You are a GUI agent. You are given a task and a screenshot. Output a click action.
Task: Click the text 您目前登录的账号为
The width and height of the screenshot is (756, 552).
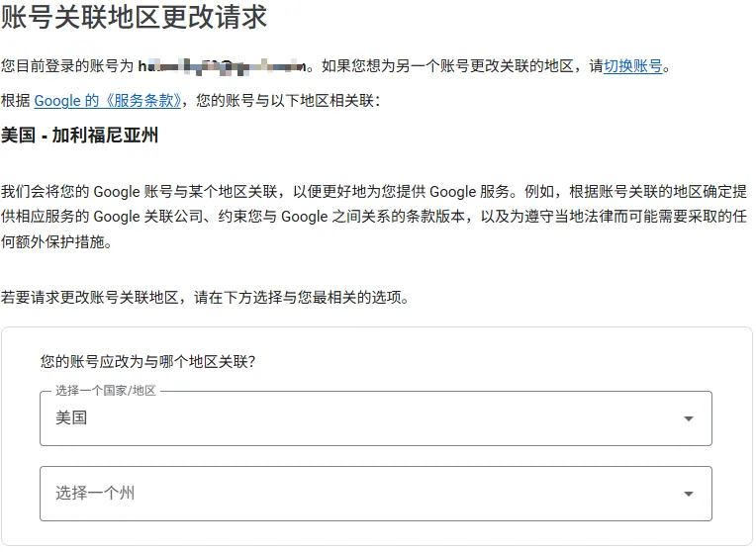coord(67,65)
